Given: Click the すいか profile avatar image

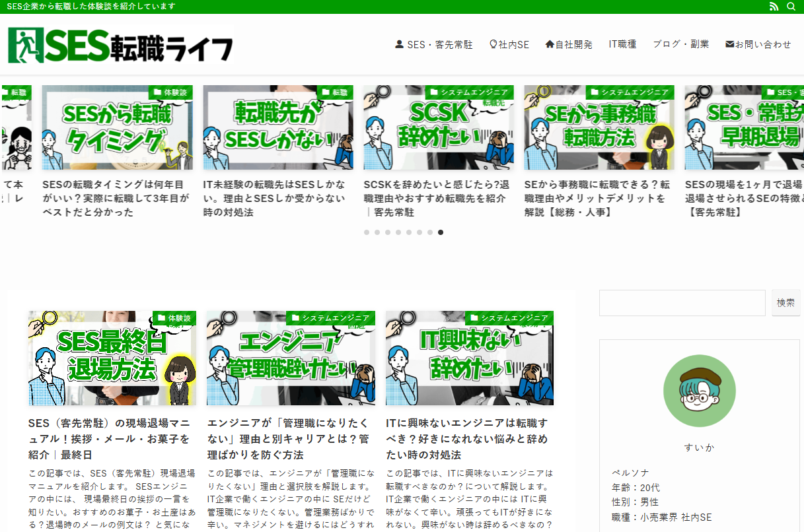Looking at the screenshot, I should point(699,391).
